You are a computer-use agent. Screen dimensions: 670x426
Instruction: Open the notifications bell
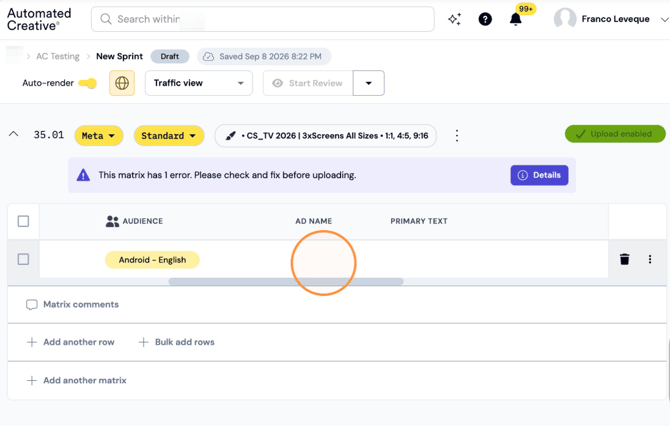[x=516, y=20]
